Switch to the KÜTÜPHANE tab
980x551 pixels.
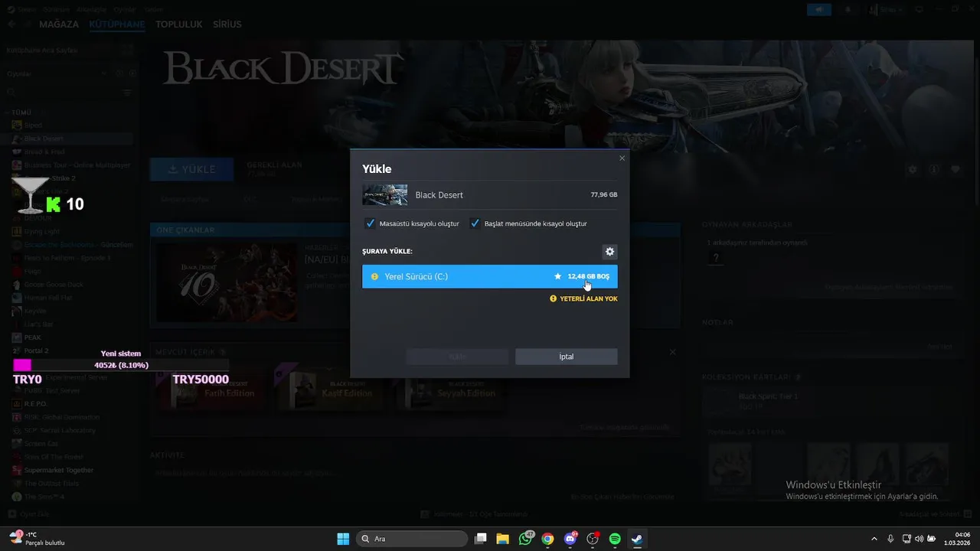(116, 24)
